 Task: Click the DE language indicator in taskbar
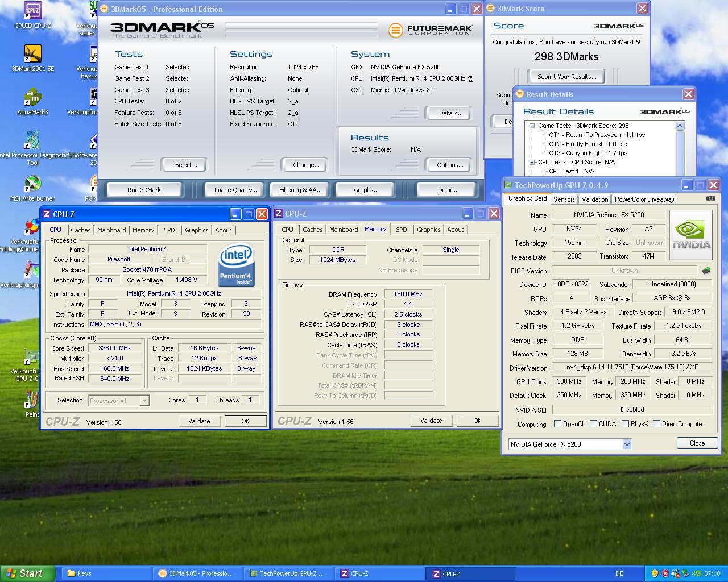(x=619, y=573)
